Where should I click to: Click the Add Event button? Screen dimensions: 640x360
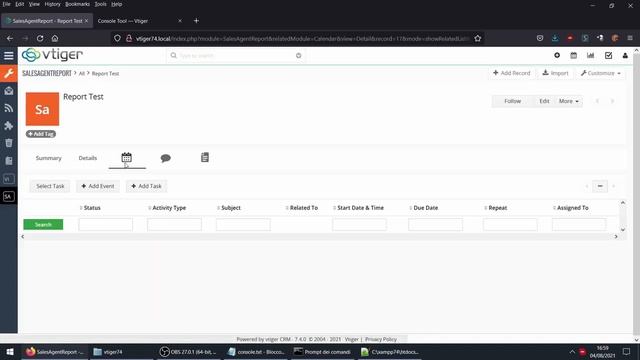click(x=98, y=186)
